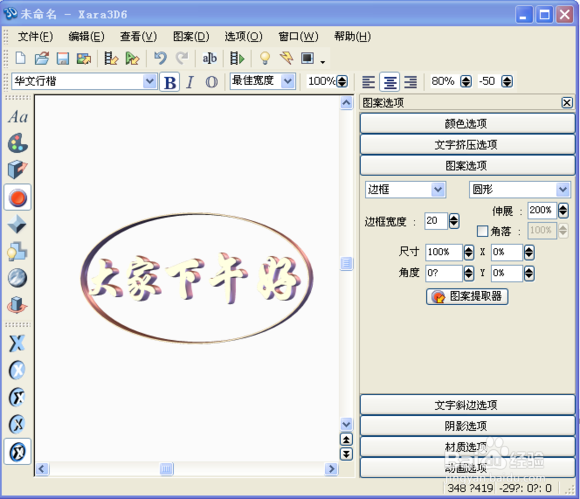Start the animation with the play icon
Screen dimensions: 580x499
pyautogui.click(x=237, y=58)
